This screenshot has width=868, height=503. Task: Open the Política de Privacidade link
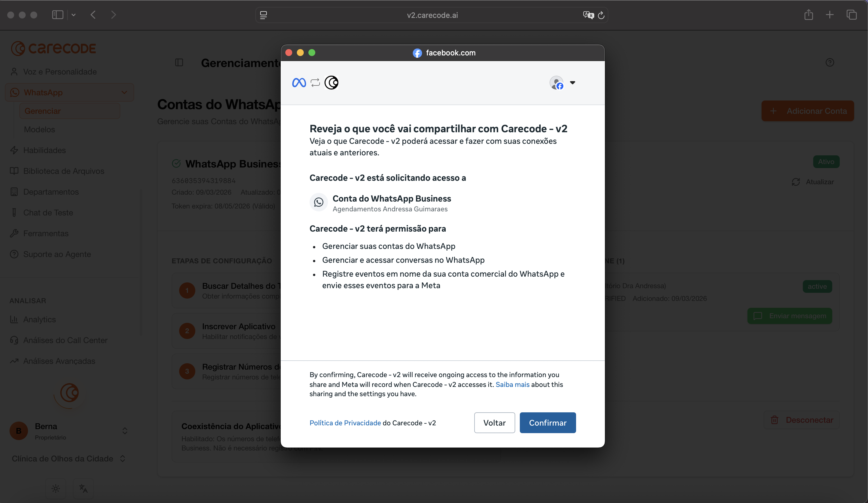[345, 423]
